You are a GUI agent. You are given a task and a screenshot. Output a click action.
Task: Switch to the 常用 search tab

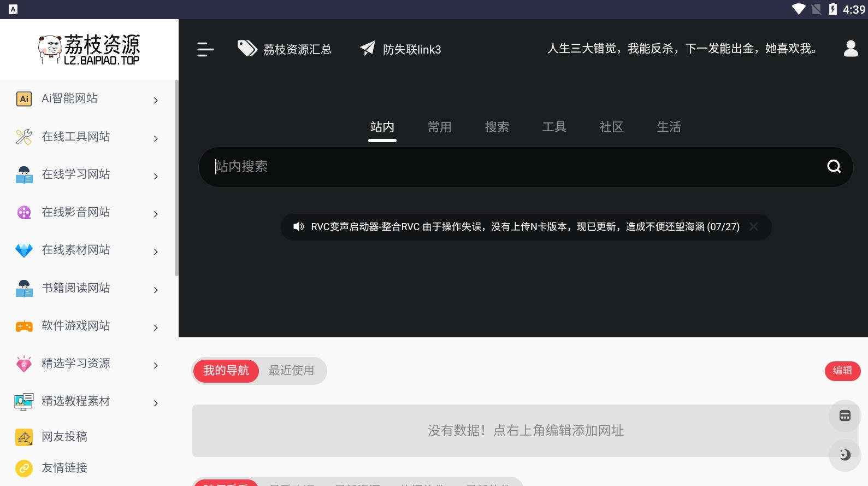439,127
